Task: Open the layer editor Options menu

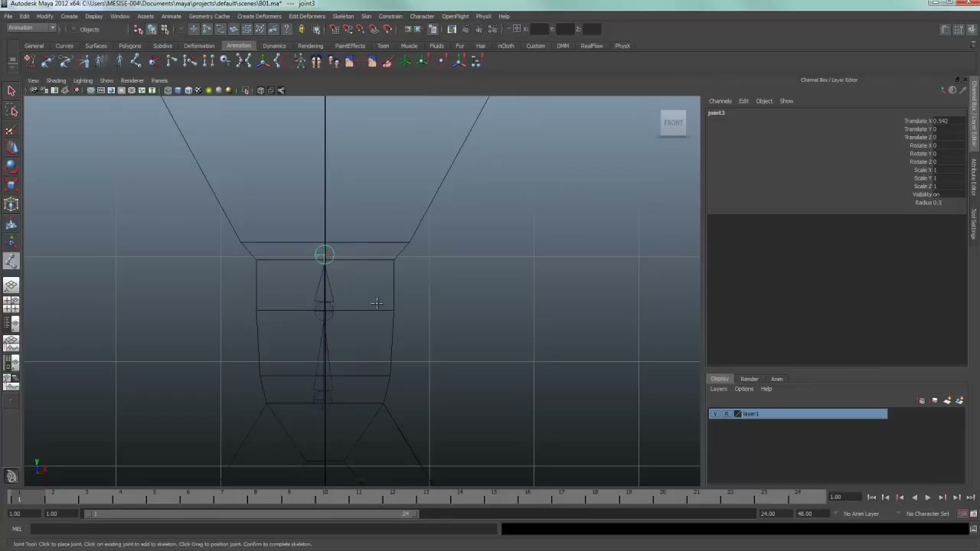Action: 743,389
